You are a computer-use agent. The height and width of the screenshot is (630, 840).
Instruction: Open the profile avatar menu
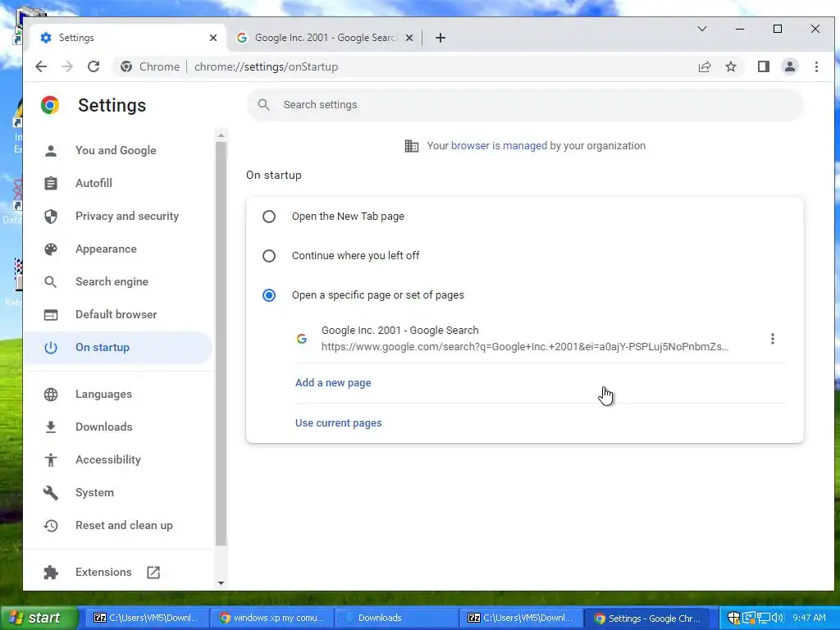coord(790,67)
